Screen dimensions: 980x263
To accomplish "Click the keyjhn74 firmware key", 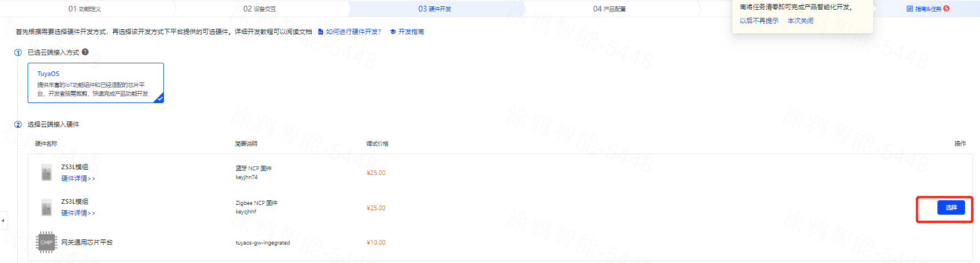I will pyautogui.click(x=247, y=177).
